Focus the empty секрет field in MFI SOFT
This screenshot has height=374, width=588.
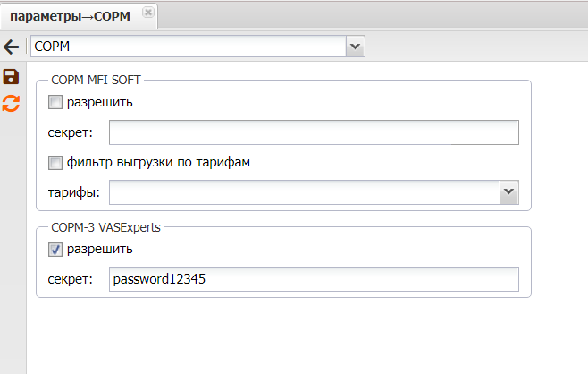pyautogui.click(x=314, y=132)
